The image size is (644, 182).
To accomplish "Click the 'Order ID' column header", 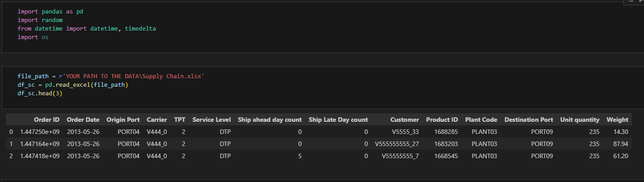I will tap(47, 120).
